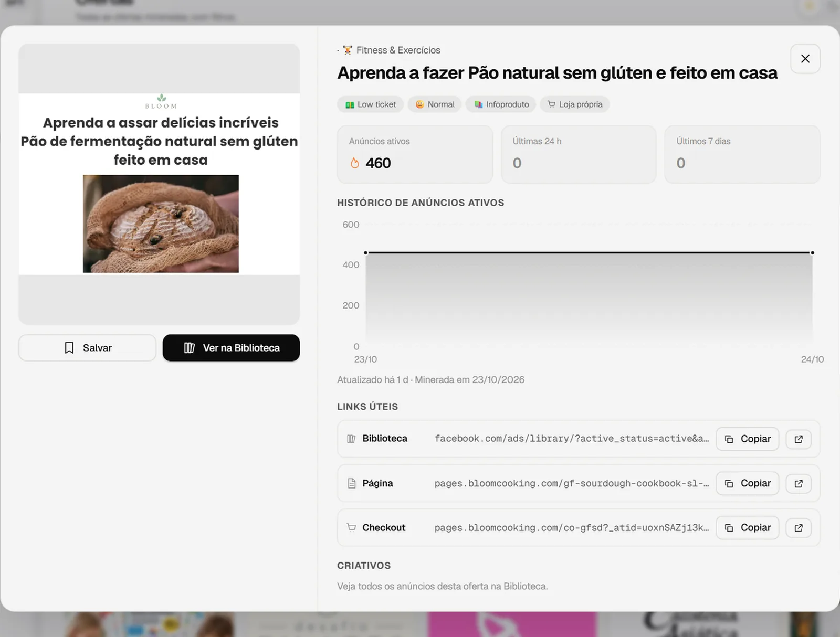Click the Anúncios ativos 460 card
Screen dimensions: 840x637
pyautogui.click(x=415, y=155)
